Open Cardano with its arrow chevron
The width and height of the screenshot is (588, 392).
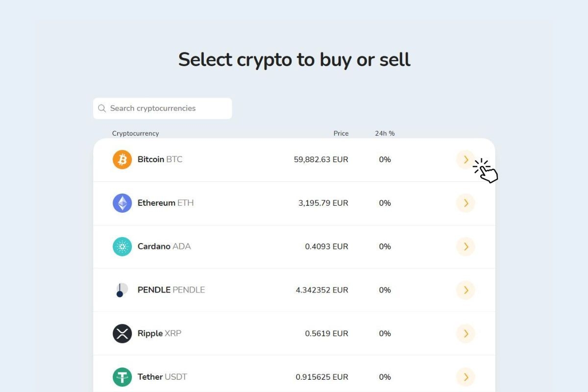coord(465,246)
